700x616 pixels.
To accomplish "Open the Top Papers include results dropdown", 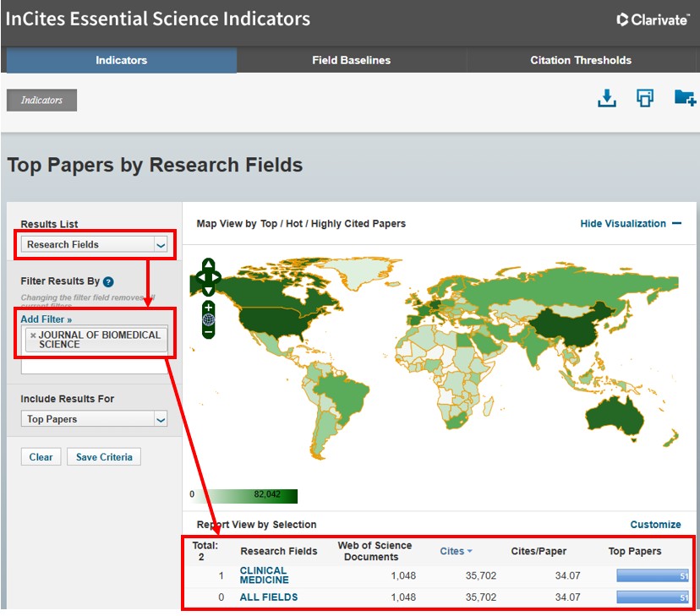I will (94, 419).
